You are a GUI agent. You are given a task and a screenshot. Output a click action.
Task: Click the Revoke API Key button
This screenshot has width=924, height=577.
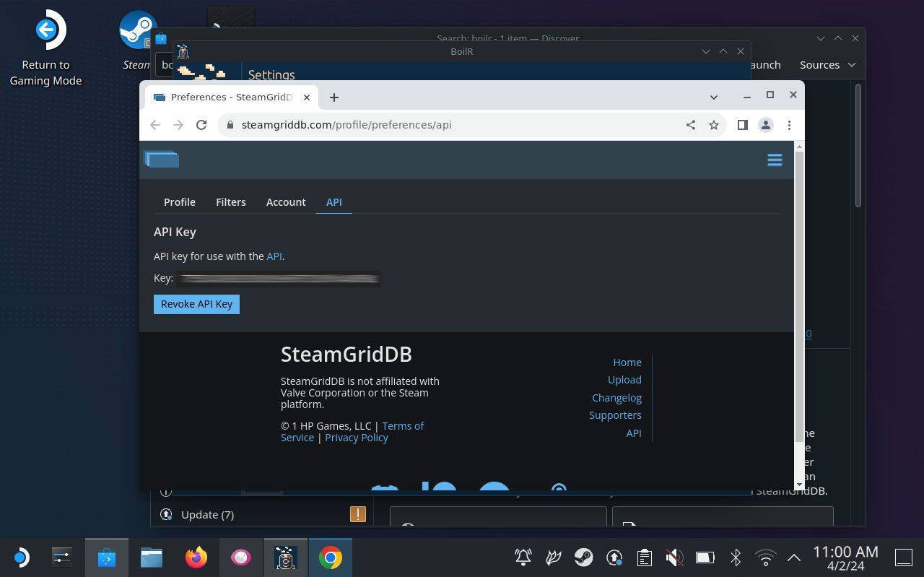click(x=196, y=304)
